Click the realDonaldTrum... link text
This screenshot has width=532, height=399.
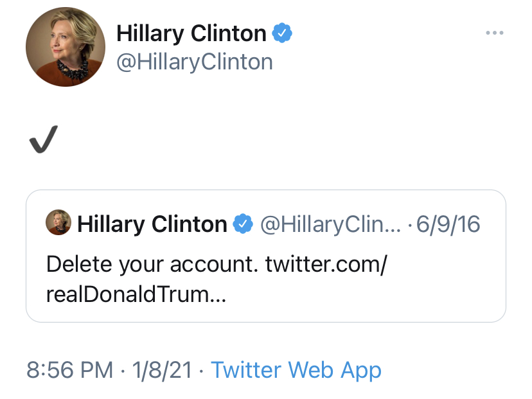point(136,294)
